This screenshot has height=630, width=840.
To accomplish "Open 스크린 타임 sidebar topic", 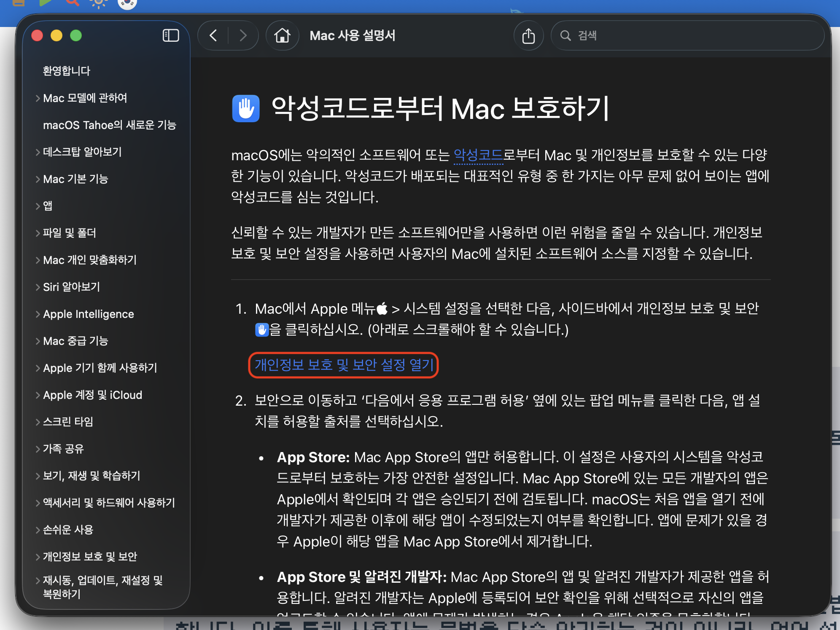I will pyautogui.click(x=68, y=422).
